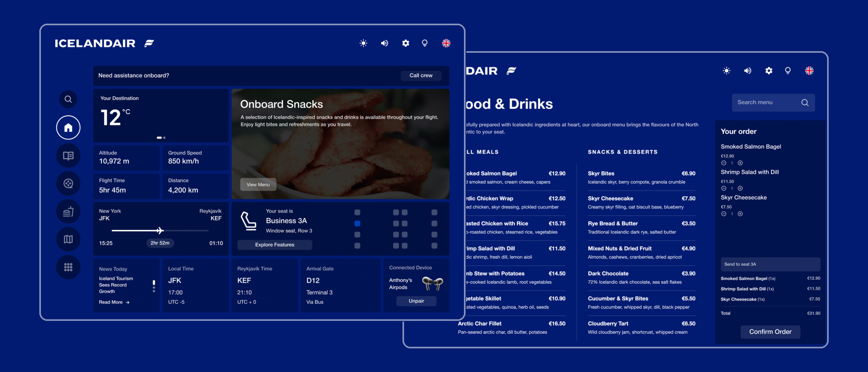The width and height of the screenshot is (868, 372).
Task: Increase Smoked Salmon Bagel quantity
Action: (x=740, y=163)
